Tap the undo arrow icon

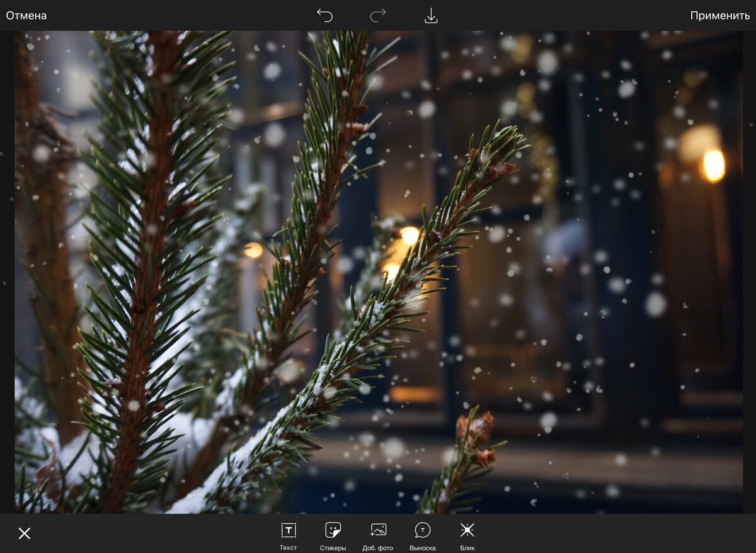324,16
